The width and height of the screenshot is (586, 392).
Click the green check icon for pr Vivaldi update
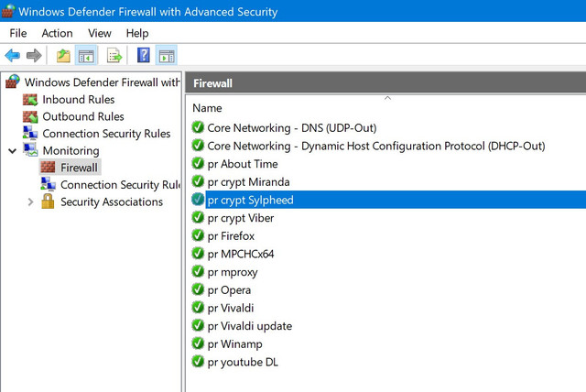click(198, 325)
